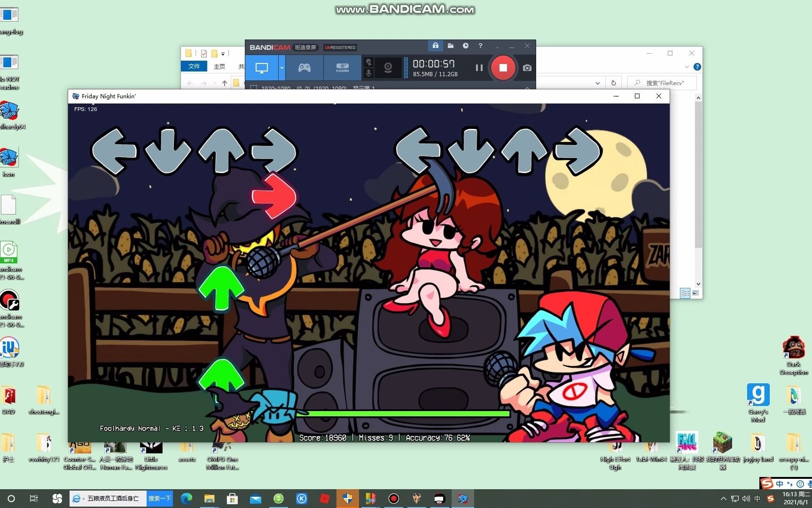Click the UNREGISTERED label in Bandicam
The width and height of the screenshot is (812, 508).
pyautogui.click(x=340, y=48)
